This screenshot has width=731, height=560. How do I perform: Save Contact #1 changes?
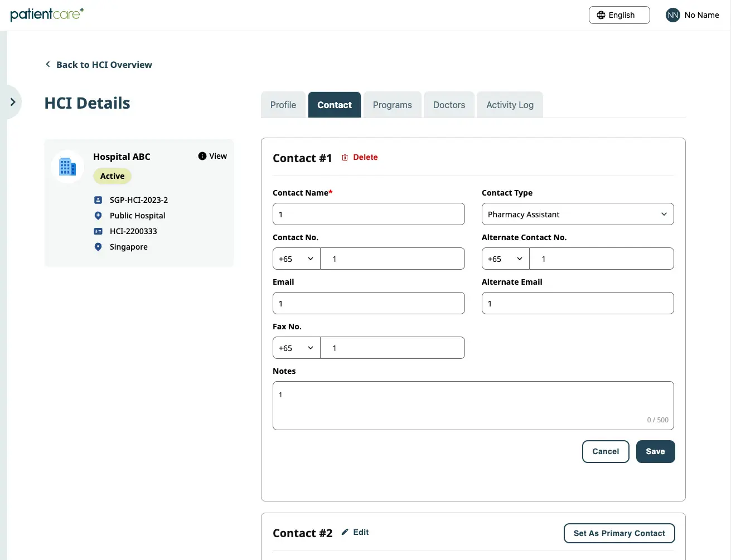(x=655, y=451)
